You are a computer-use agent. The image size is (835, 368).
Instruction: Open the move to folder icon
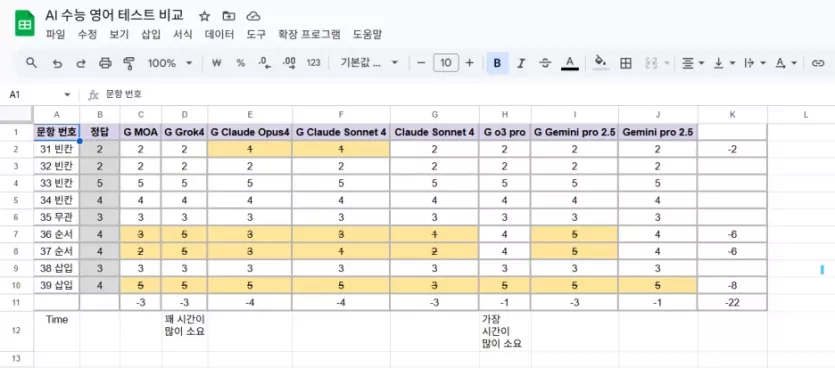pos(228,16)
